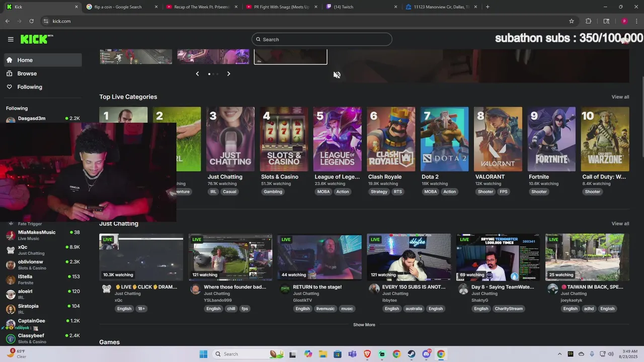
Task: Go back in browser history
Action: click(8, 21)
